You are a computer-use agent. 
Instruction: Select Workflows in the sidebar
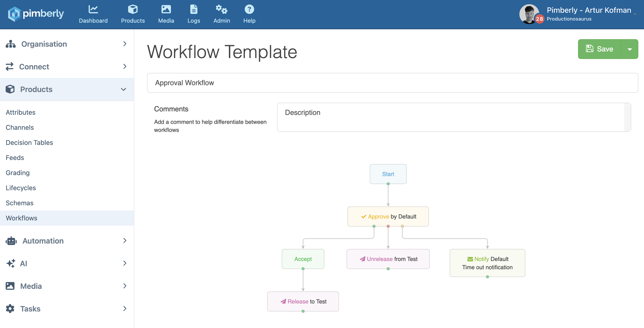pos(22,218)
